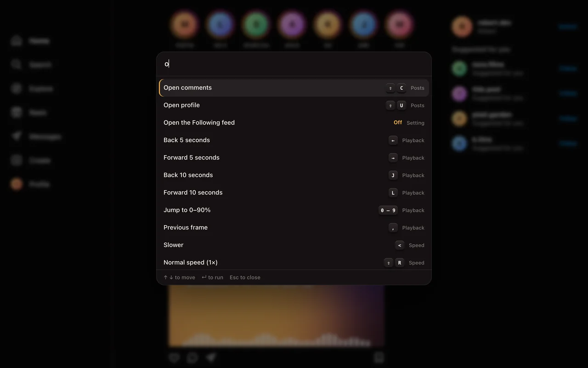Run the Open comments command

(x=294, y=88)
